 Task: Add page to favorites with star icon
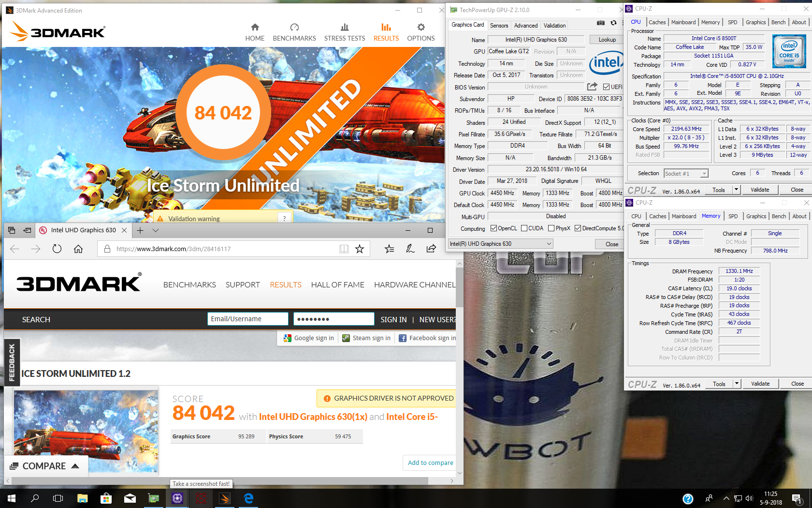pos(360,249)
